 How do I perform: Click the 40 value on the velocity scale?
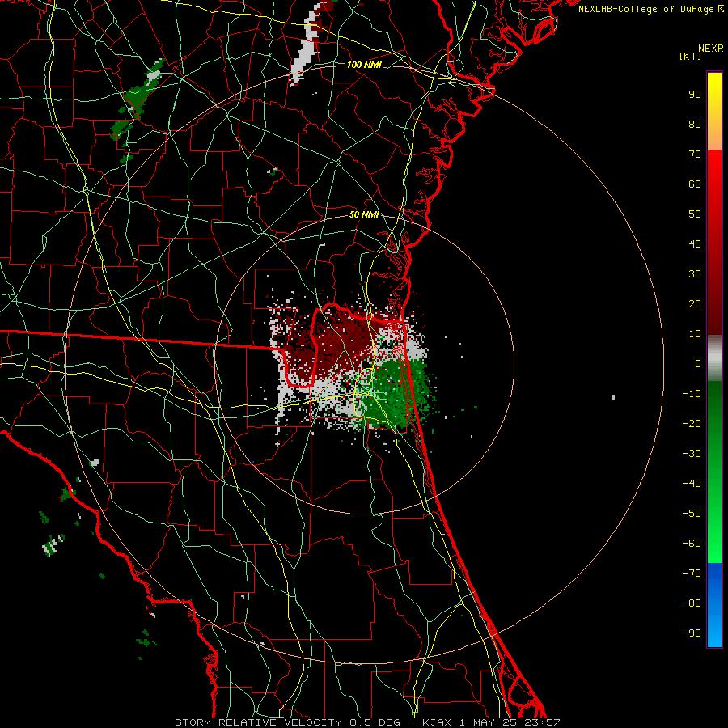point(695,244)
